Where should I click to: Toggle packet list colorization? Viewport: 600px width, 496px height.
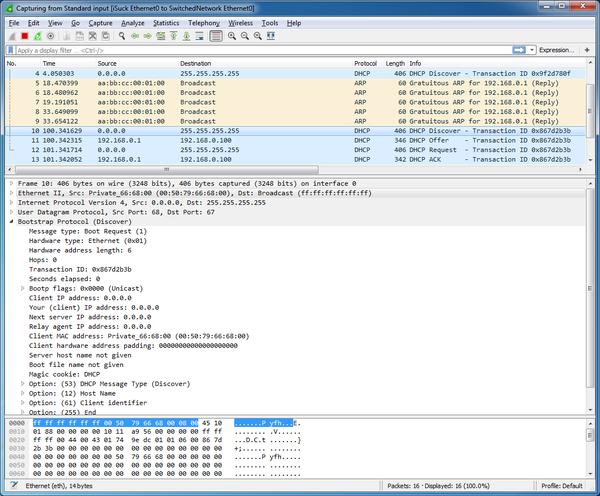click(216, 35)
